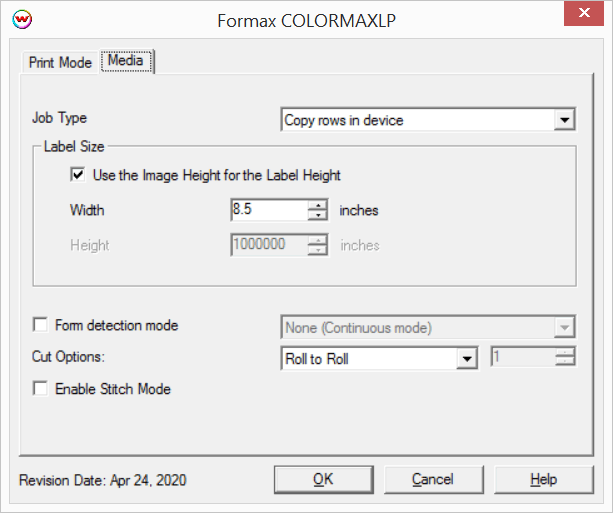Click the Height spinner down arrow
This screenshot has height=513, width=613.
pyautogui.click(x=317, y=251)
